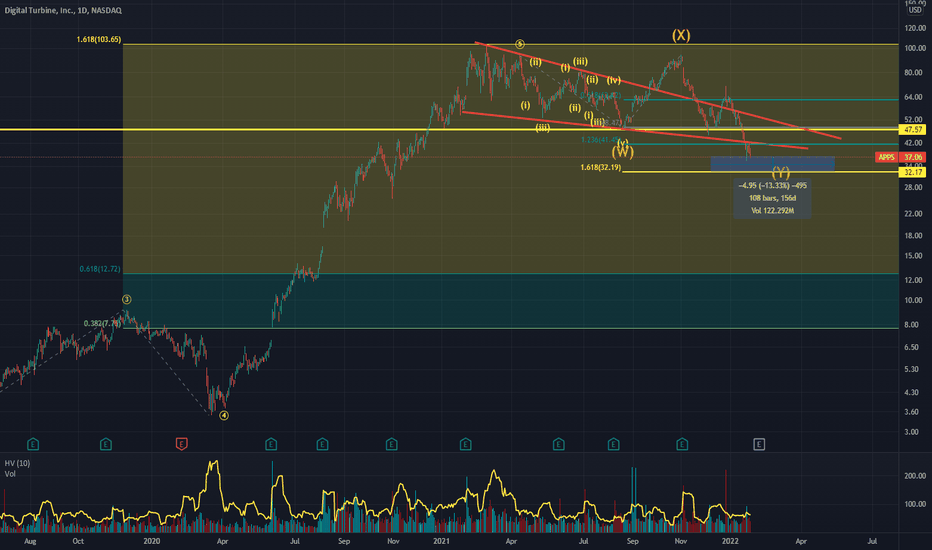Select the circled wave 3 label

pos(127,299)
